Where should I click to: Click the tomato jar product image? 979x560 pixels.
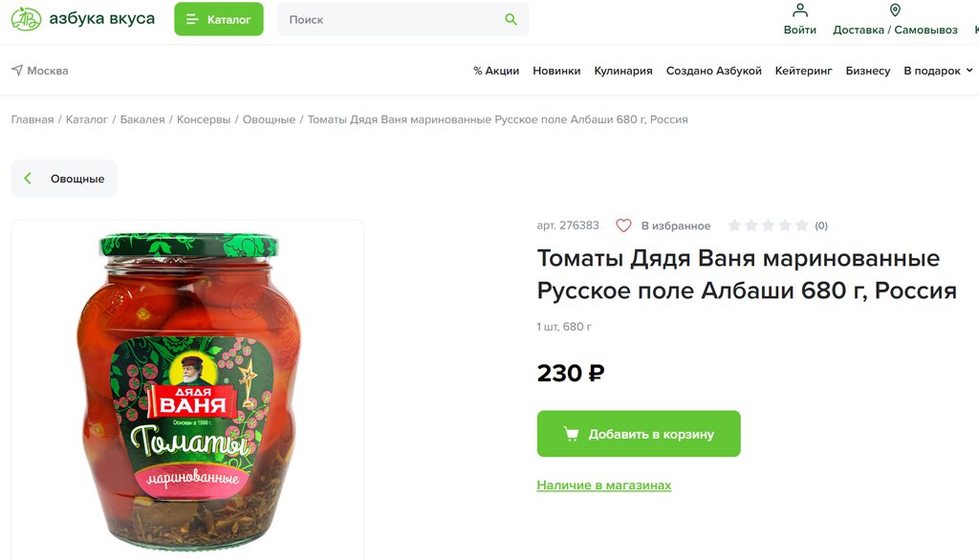[187, 387]
